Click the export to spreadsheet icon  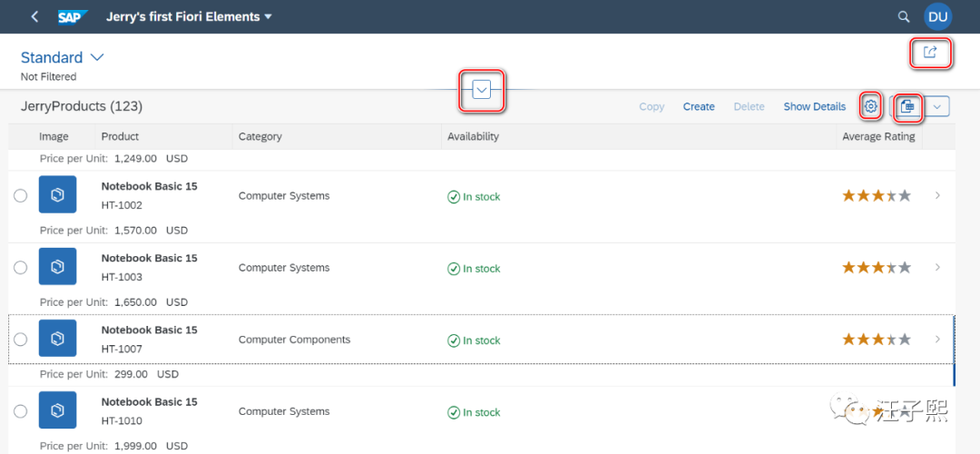(x=906, y=106)
